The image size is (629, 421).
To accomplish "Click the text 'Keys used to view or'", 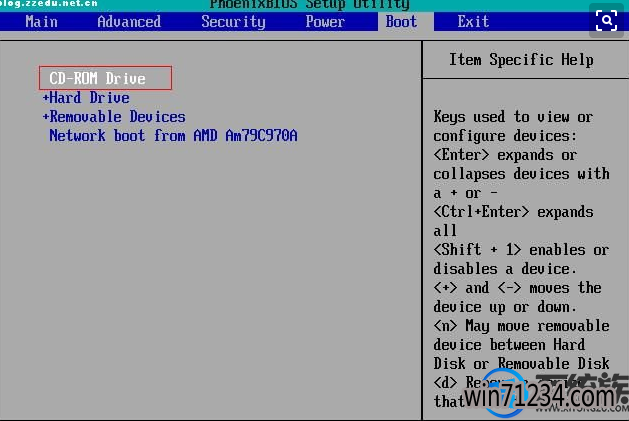I will tap(513, 117).
